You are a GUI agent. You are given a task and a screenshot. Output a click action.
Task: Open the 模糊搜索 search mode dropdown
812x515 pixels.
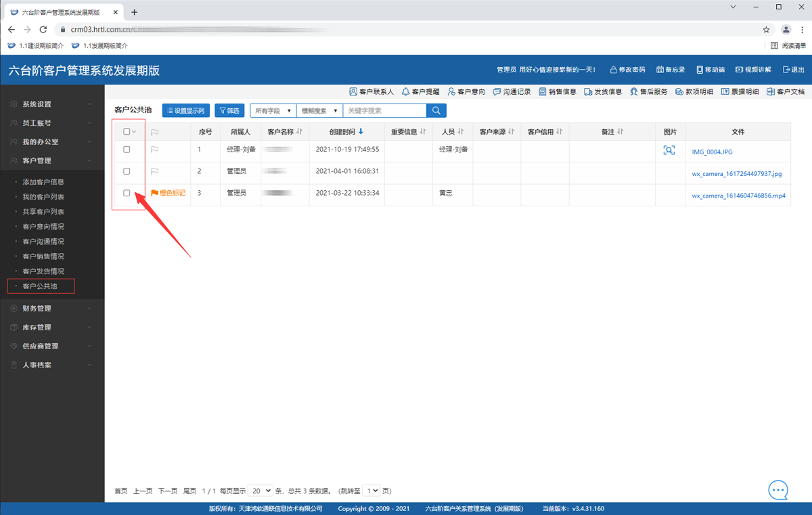pos(319,110)
